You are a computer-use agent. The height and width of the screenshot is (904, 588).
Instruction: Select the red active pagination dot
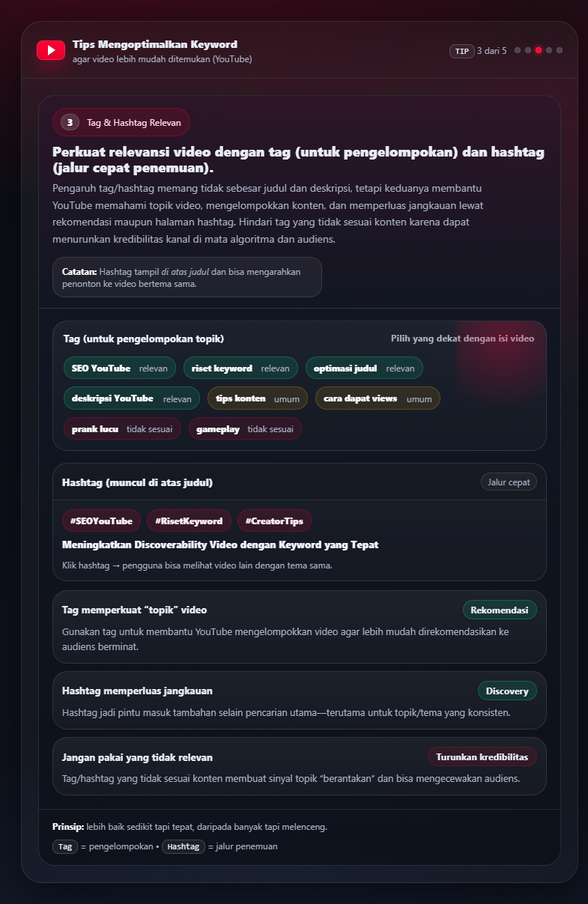[x=537, y=50]
